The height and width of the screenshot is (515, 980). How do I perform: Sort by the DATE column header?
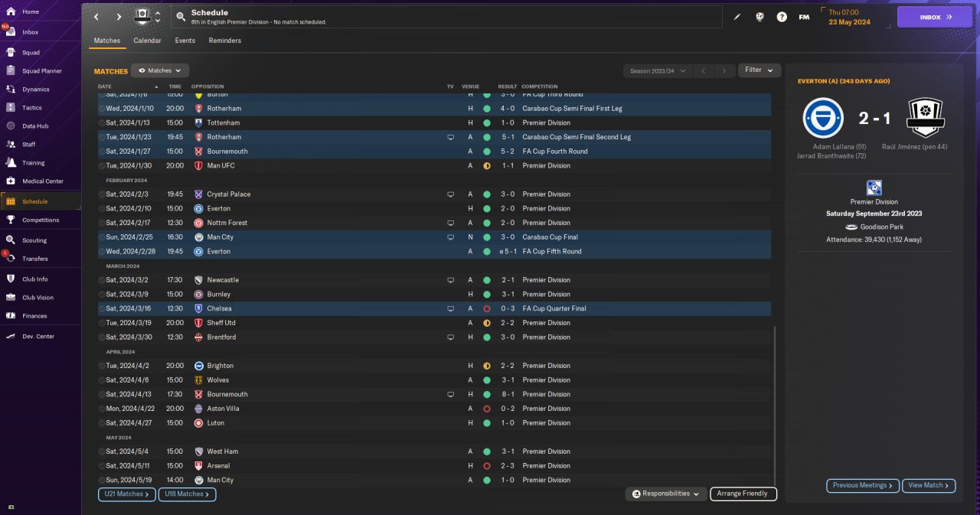tap(105, 86)
